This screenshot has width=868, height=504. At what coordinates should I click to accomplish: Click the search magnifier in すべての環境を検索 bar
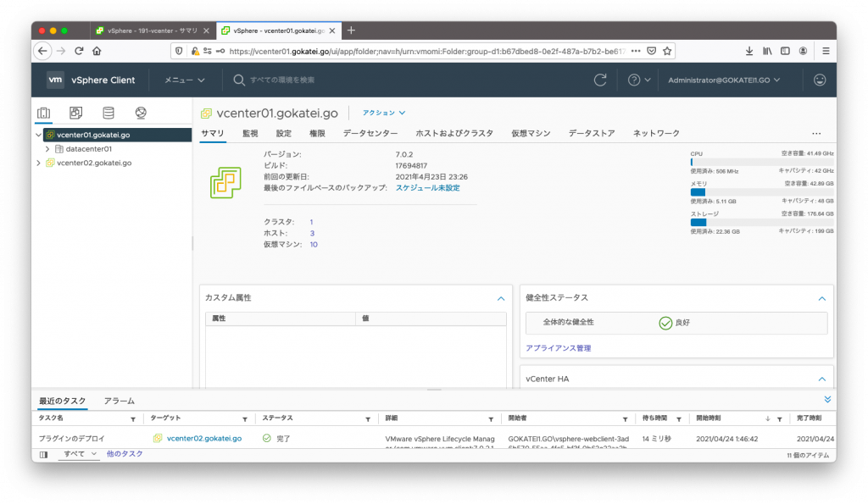click(x=240, y=80)
